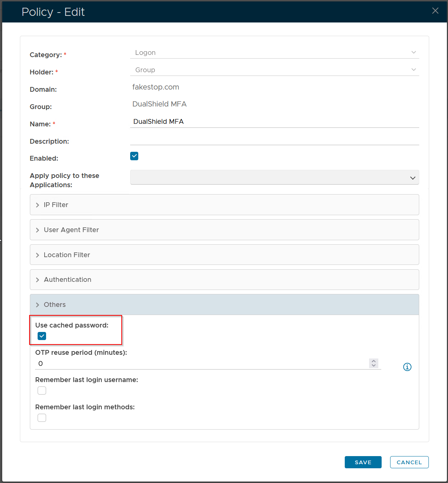Toggle the Use cached password checkbox

click(42, 336)
